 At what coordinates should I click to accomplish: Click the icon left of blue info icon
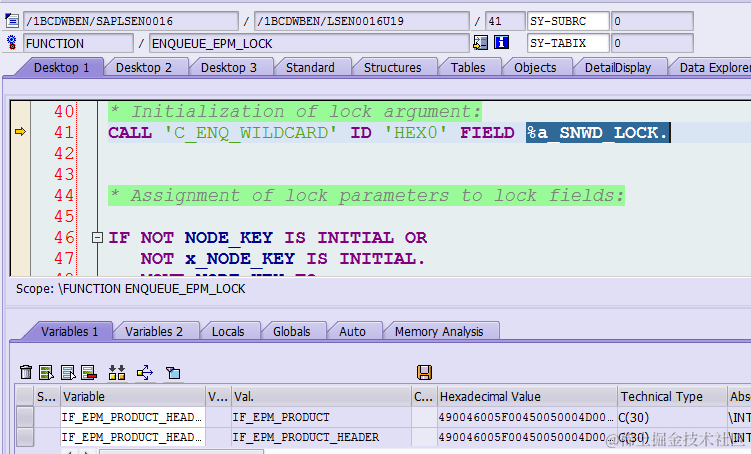480,43
